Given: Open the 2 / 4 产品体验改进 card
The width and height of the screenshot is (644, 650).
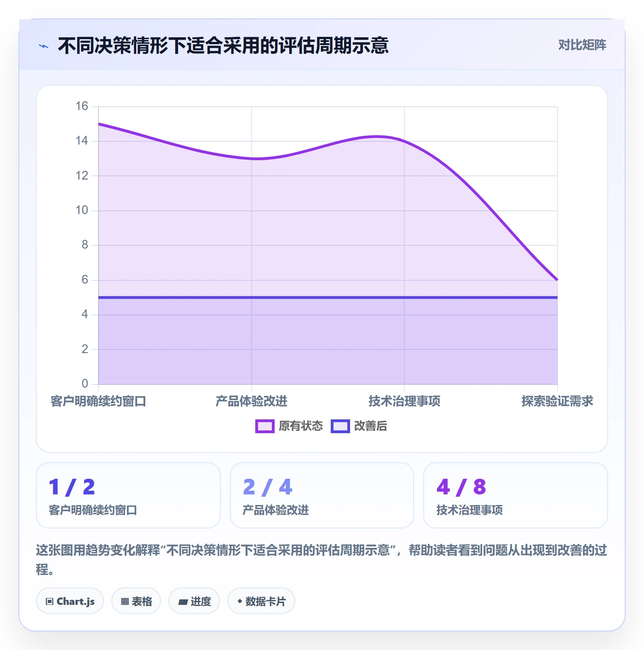Looking at the screenshot, I should (x=322, y=495).
